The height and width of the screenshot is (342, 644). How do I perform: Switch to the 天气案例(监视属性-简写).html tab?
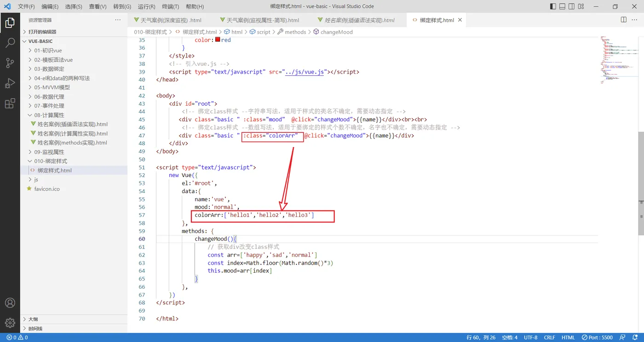click(x=263, y=20)
